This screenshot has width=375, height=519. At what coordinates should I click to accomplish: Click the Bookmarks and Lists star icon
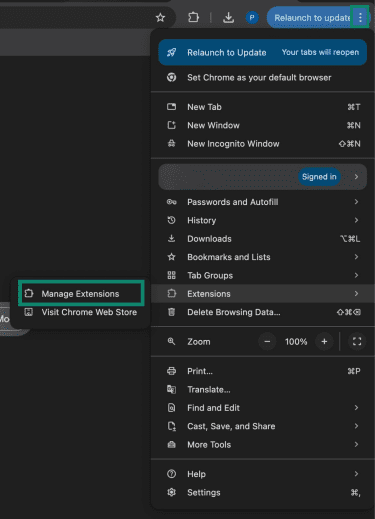click(171, 257)
